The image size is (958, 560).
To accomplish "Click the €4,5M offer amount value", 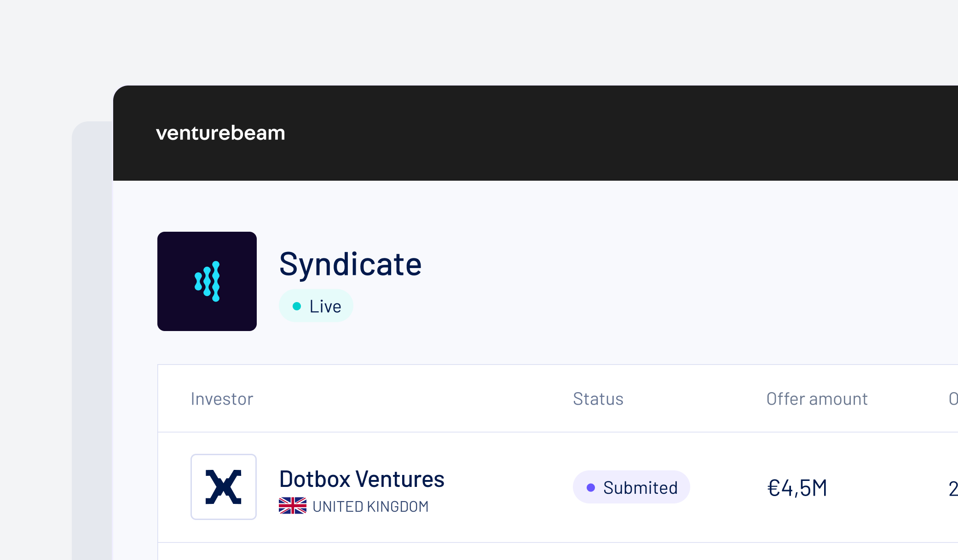I will [x=797, y=488].
